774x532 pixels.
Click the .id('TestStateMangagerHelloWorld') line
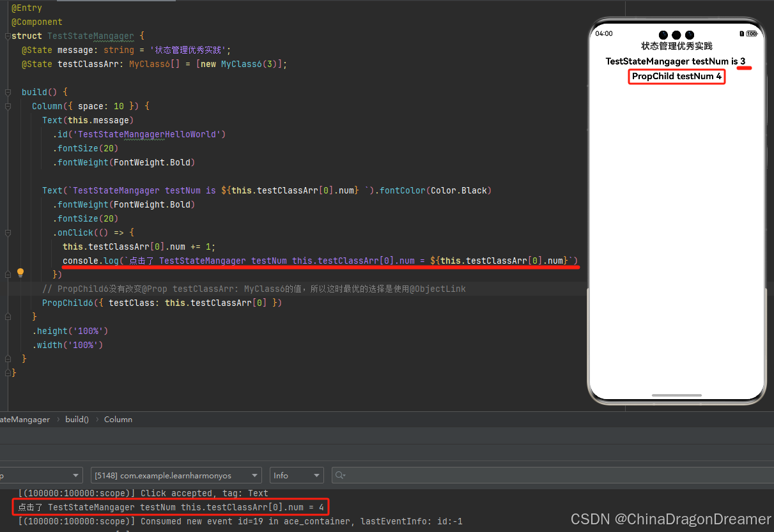pyautogui.click(x=139, y=134)
